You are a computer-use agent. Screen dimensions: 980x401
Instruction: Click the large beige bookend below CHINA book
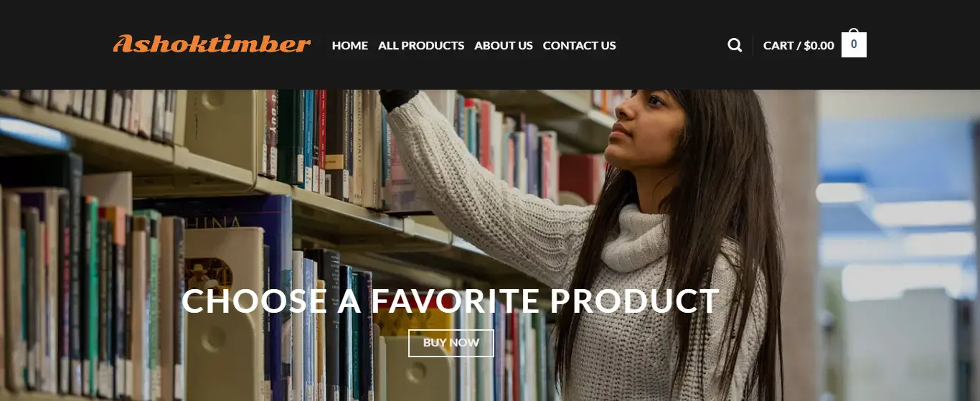(224, 316)
